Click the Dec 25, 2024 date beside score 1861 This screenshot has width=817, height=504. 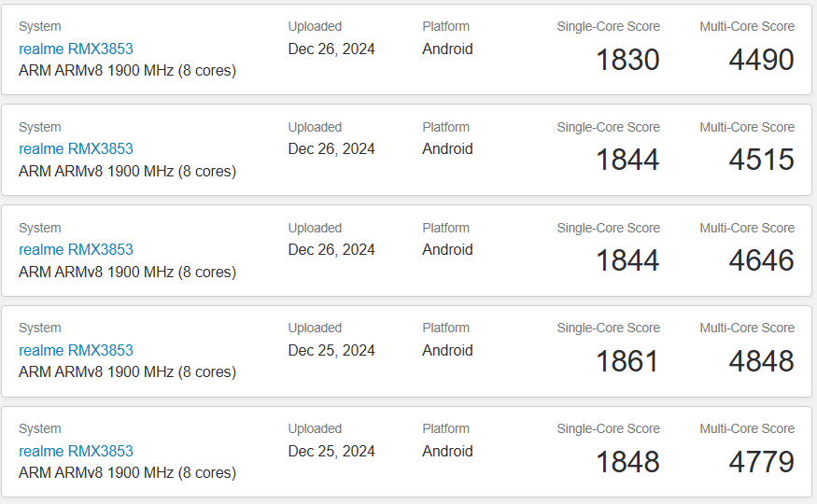331,350
